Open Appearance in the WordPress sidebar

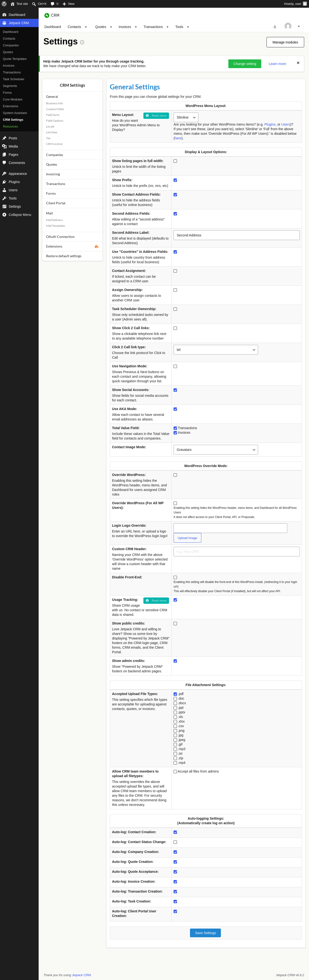tap(19, 173)
